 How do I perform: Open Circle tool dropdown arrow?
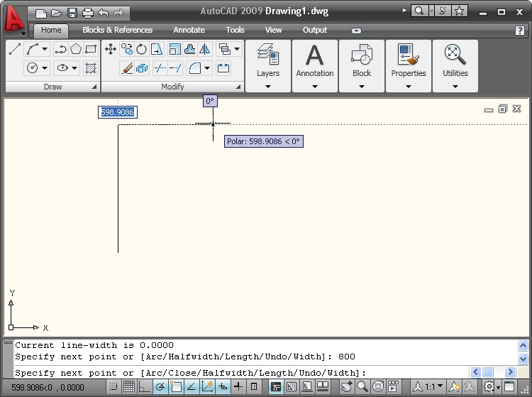[x=45, y=68]
